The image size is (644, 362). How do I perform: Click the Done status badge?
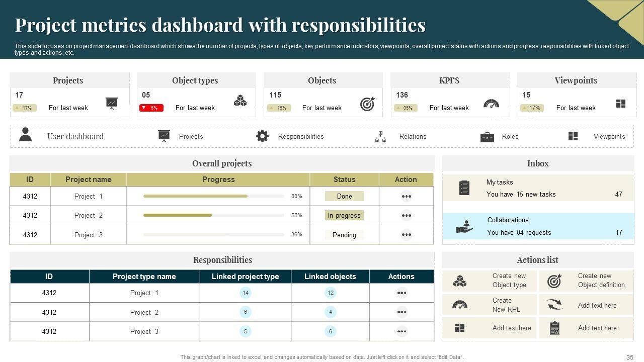click(x=344, y=197)
